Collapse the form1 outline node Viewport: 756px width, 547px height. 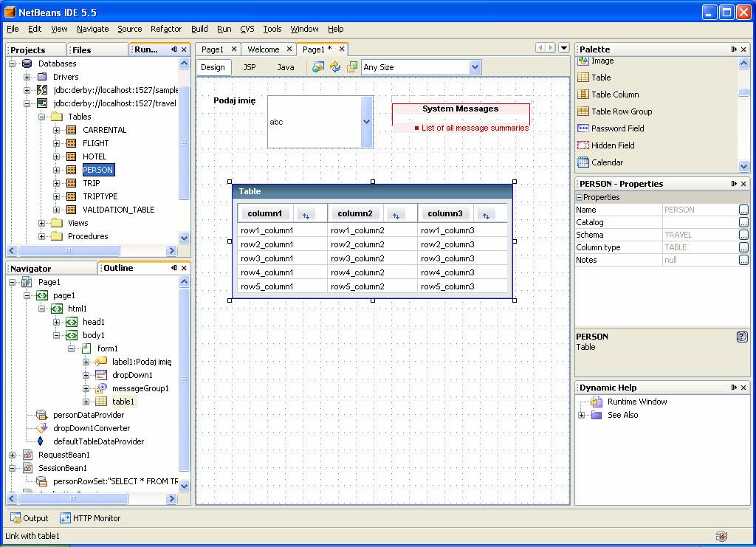click(x=72, y=348)
